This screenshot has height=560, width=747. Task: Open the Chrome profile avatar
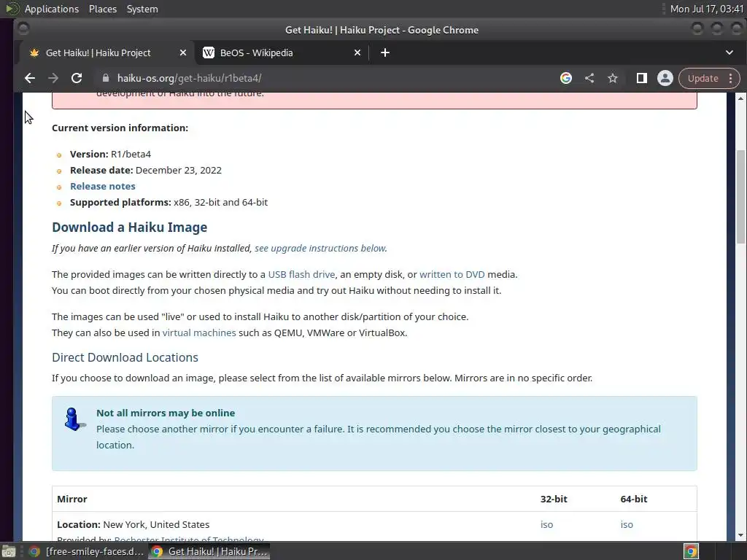point(665,78)
